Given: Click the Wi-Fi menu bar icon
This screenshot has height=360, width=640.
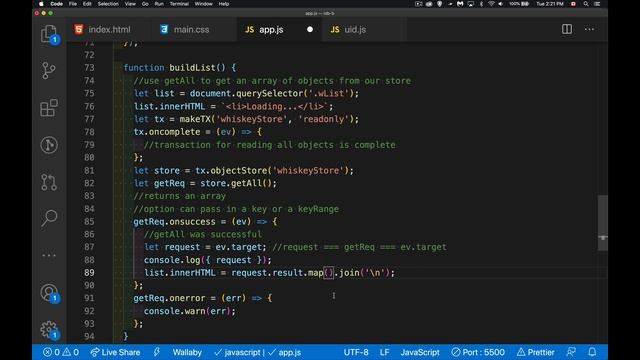Looking at the screenshot, I should [491, 4].
